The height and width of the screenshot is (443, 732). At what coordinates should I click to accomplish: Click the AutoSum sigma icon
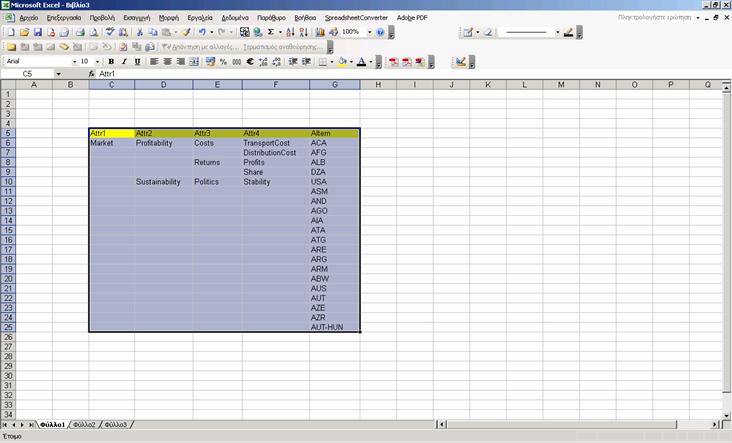click(271, 32)
